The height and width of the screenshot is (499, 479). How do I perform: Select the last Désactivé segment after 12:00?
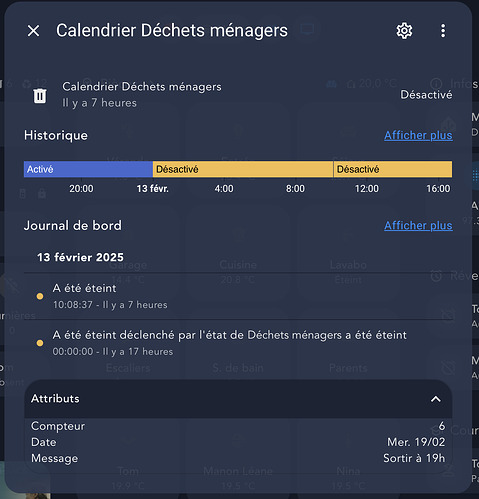point(393,169)
